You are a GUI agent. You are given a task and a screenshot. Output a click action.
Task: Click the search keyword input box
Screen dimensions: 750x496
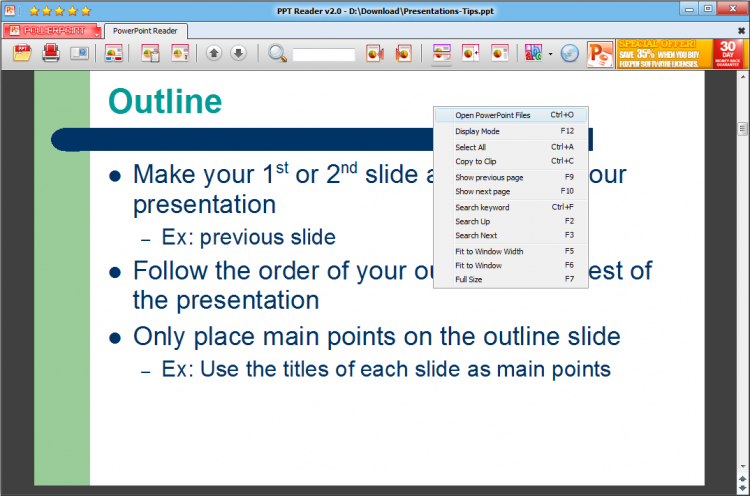coord(324,55)
